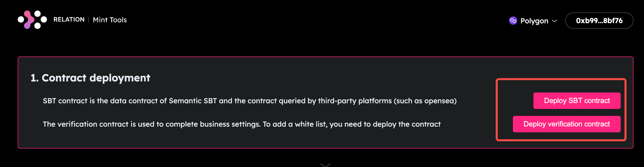This screenshot has height=167, width=644.
Task: Click the SBT contract description sentence
Action: [250, 101]
